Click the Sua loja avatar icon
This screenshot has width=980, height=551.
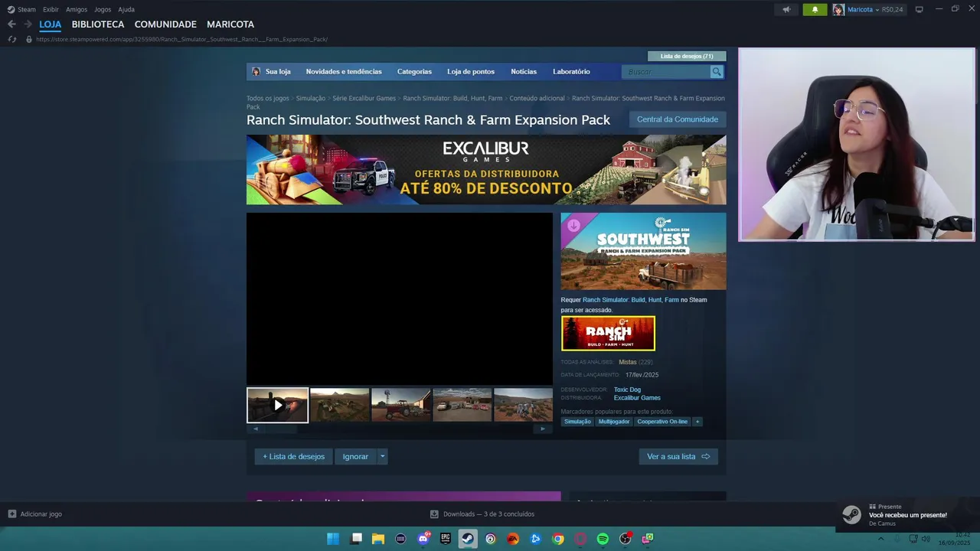[256, 71]
